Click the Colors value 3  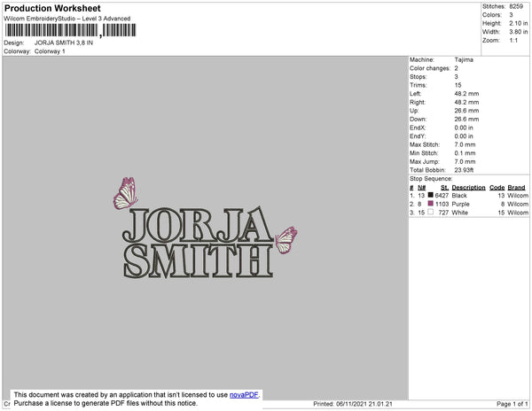[x=511, y=15]
